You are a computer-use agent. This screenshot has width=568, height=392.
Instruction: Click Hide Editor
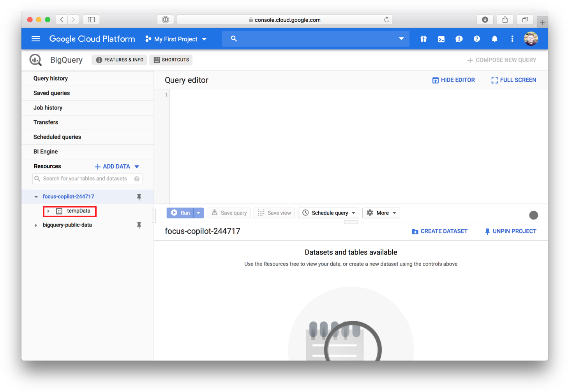point(453,80)
